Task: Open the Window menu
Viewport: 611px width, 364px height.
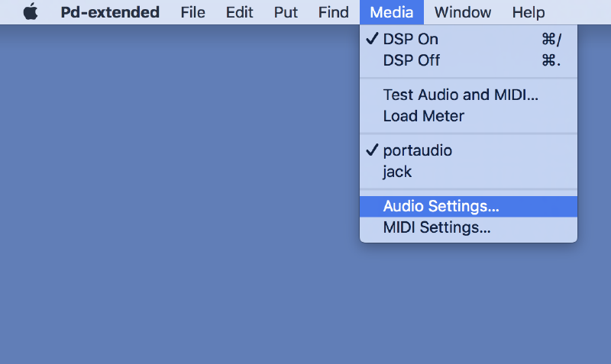Action: coord(462,12)
